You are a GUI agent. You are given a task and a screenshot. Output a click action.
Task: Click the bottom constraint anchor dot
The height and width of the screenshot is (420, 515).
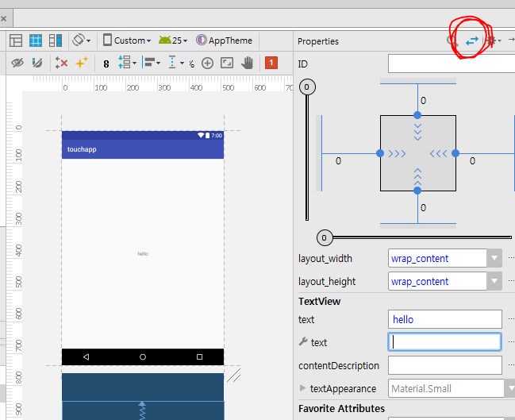pos(417,191)
